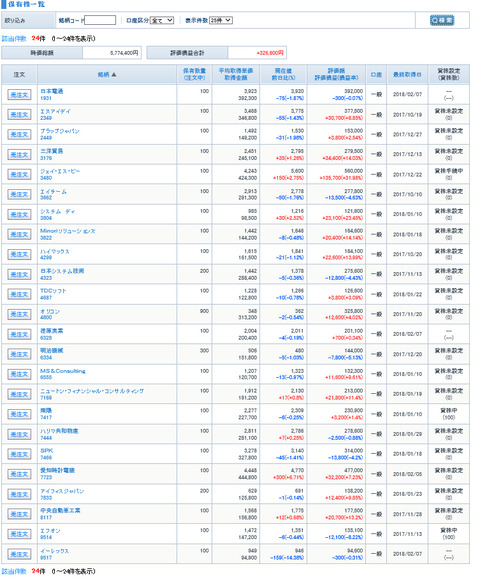
Task: Click 売注文 button for SPK 7466
Action: coord(19,454)
